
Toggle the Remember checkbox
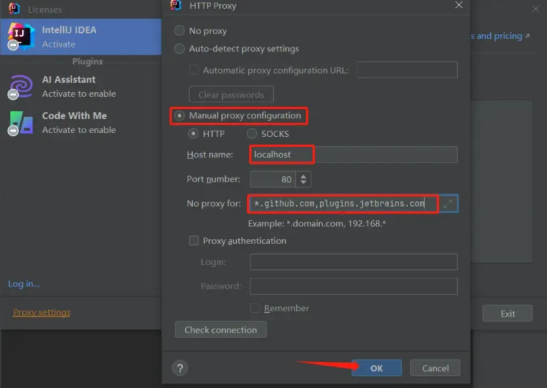tap(255, 308)
